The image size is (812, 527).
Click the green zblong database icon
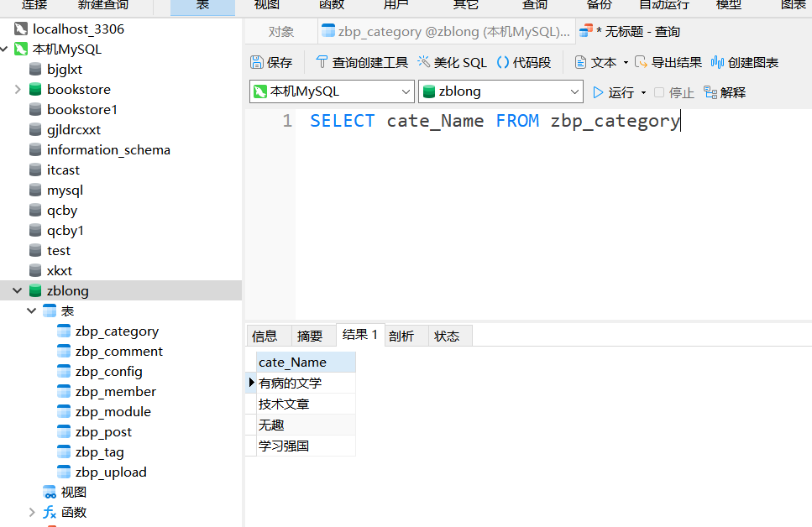(x=35, y=290)
